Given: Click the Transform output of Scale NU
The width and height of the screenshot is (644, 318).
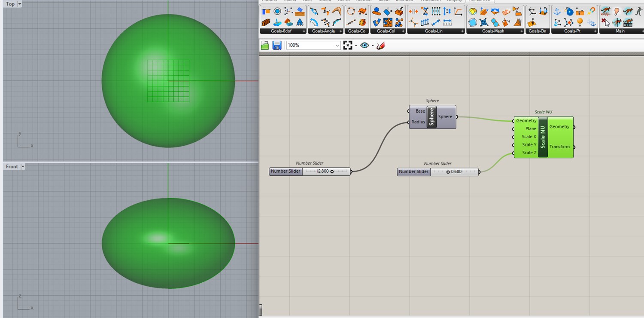Looking at the screenshot, I should [x=559, y=147].
